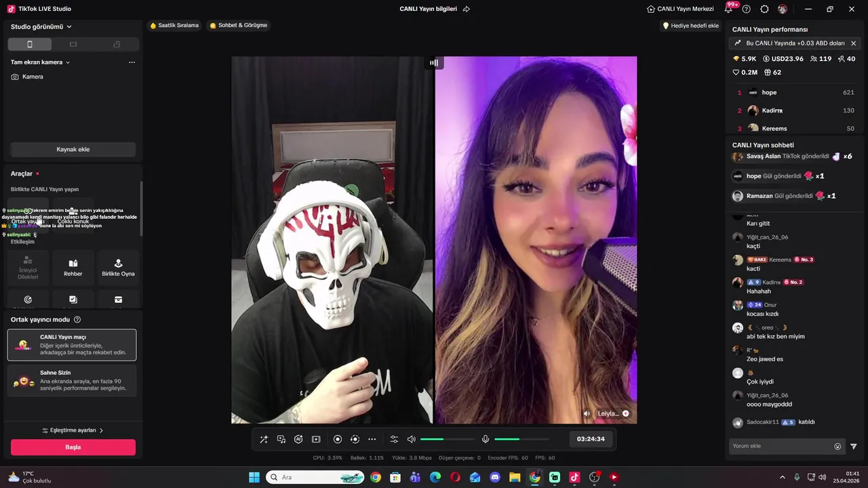Click Hediye hedefi ekle
This screenshot has width=868, height=488.
(x=690, y=26)
